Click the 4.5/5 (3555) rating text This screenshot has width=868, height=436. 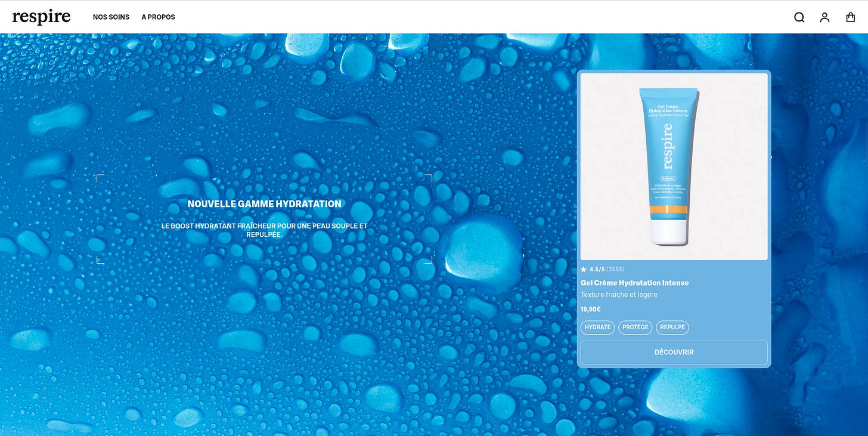click(607, 270)
